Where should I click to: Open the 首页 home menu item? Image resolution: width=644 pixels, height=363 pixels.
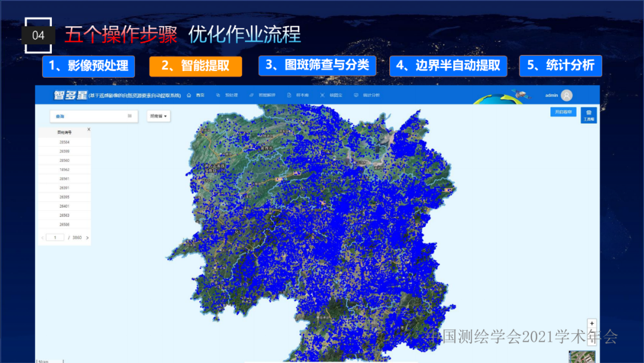pos(195,96)
